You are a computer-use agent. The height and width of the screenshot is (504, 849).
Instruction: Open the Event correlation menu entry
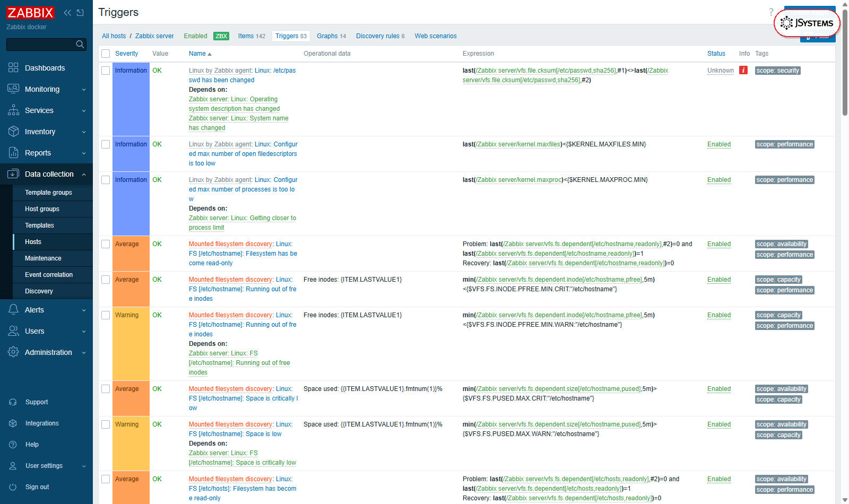(49, 275)
